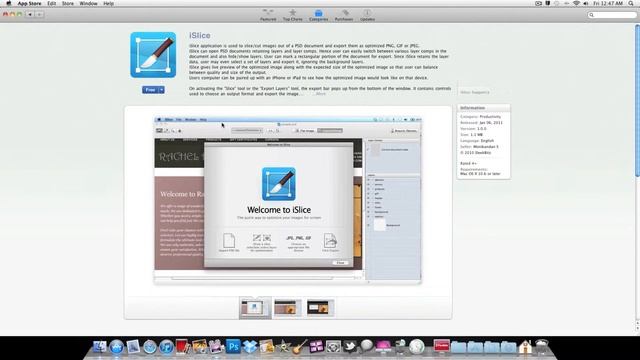Open the Twitter app in Dock

click(350, 347)
